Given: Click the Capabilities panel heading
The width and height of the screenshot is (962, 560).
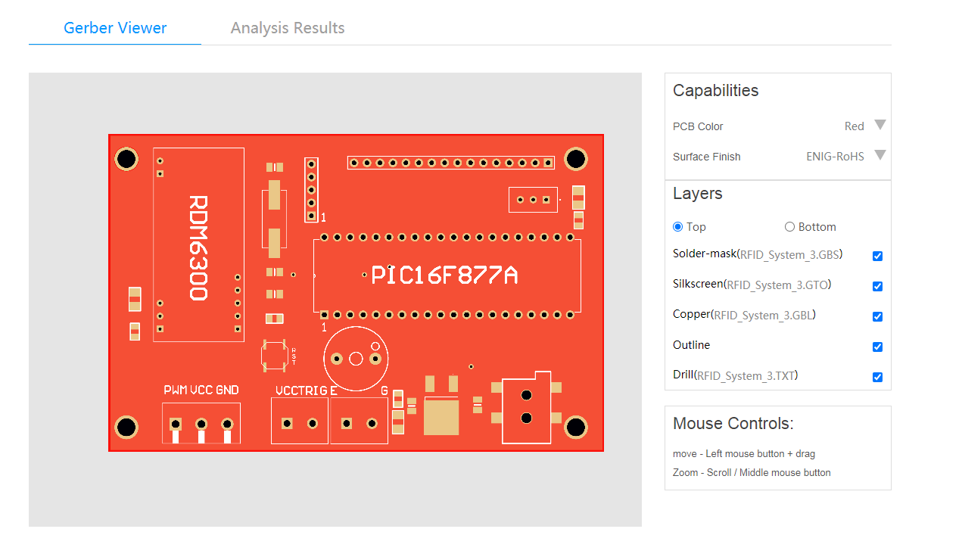Looking at the screenshot, I should 715,90.
